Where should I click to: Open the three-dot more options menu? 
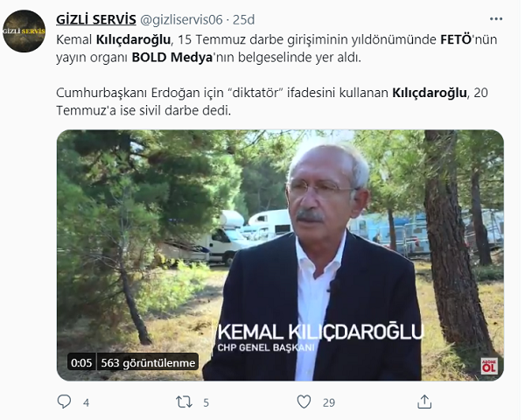pos(496,19)
